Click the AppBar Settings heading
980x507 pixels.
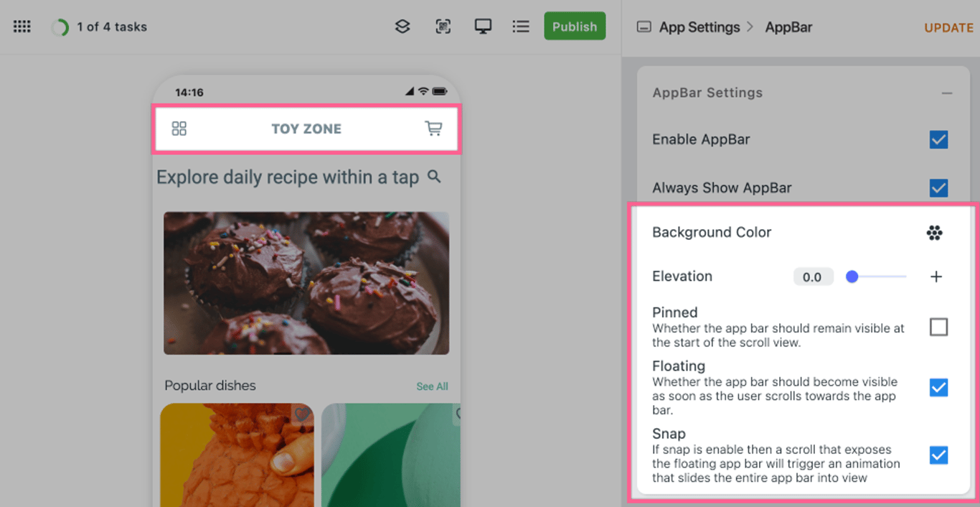(707, 93)
